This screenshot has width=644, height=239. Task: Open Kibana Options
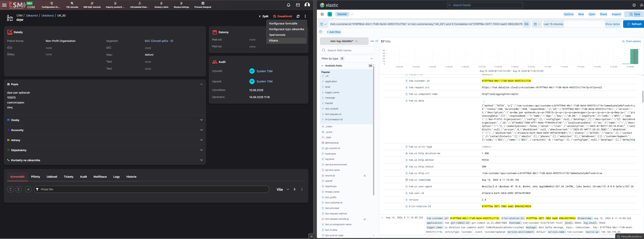pos(568,14)
